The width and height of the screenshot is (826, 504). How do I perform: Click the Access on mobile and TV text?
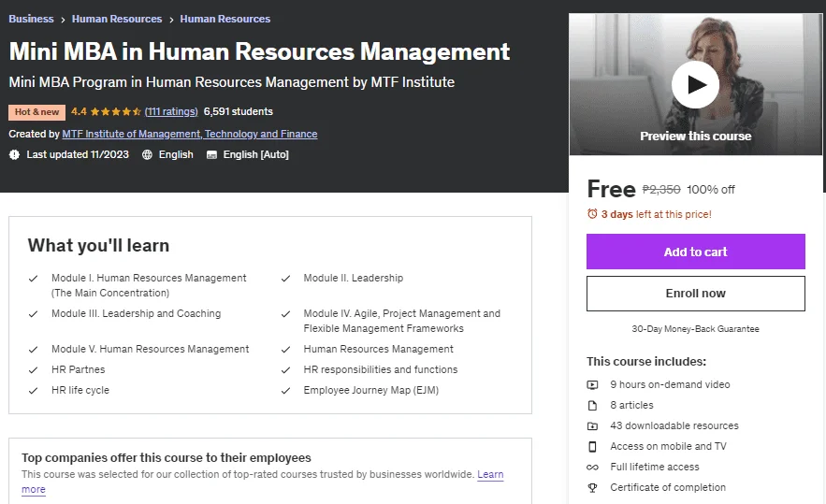668,446
